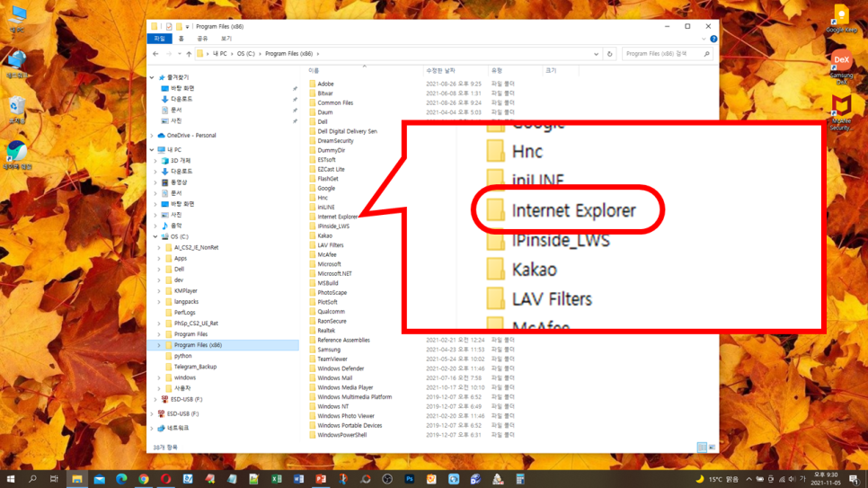The height and width of the screenshot is (488, 868).
Task: Expand the 네트워크 tree node
Action: tap(152, 428)
